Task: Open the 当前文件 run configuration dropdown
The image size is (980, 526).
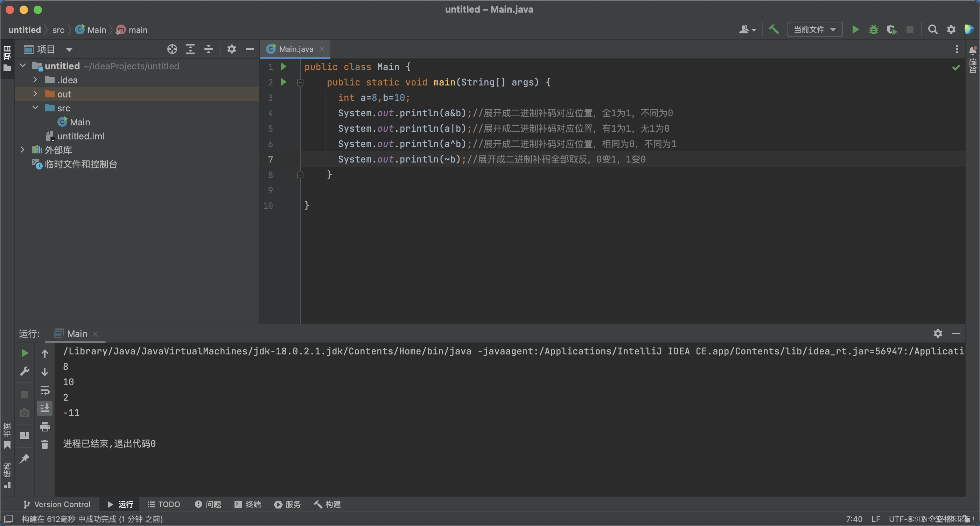Action: tap(814, 29)
